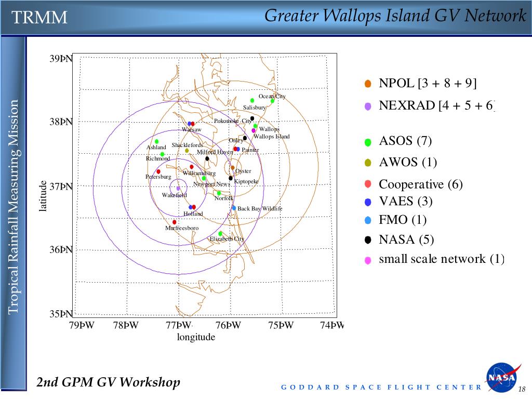Select the vertical 'latitude' axis title

[43, 196]
